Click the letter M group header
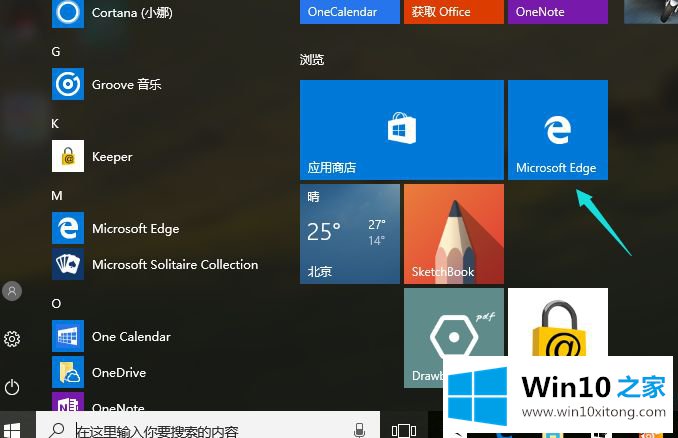Viewport: 678px width, 438px height. click(x=57, y=195)
